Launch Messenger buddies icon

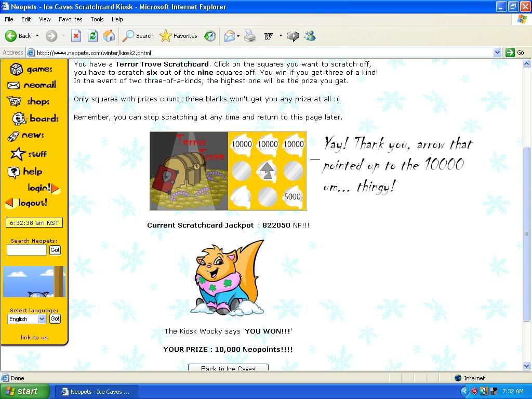click(310, 36)
